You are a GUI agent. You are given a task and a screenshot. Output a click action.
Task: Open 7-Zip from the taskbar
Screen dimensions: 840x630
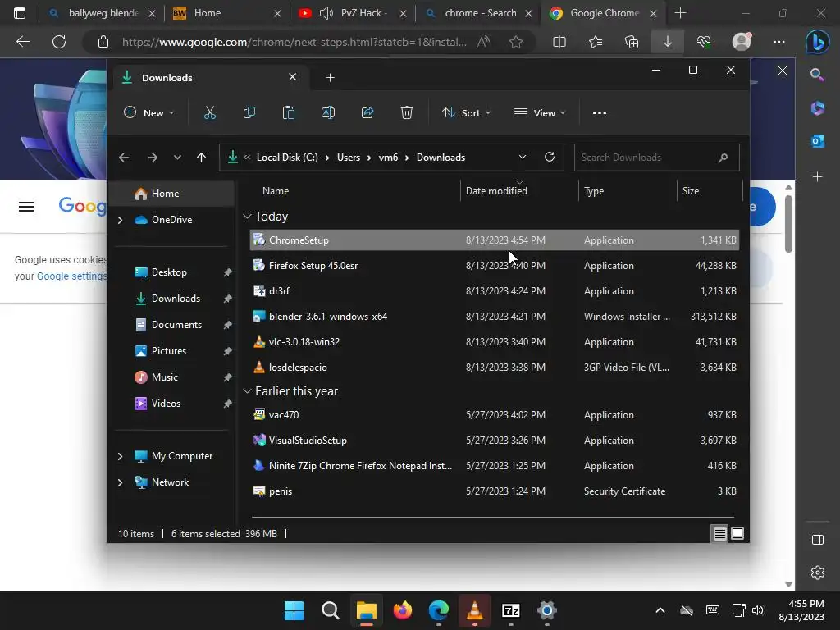[510, 610]
